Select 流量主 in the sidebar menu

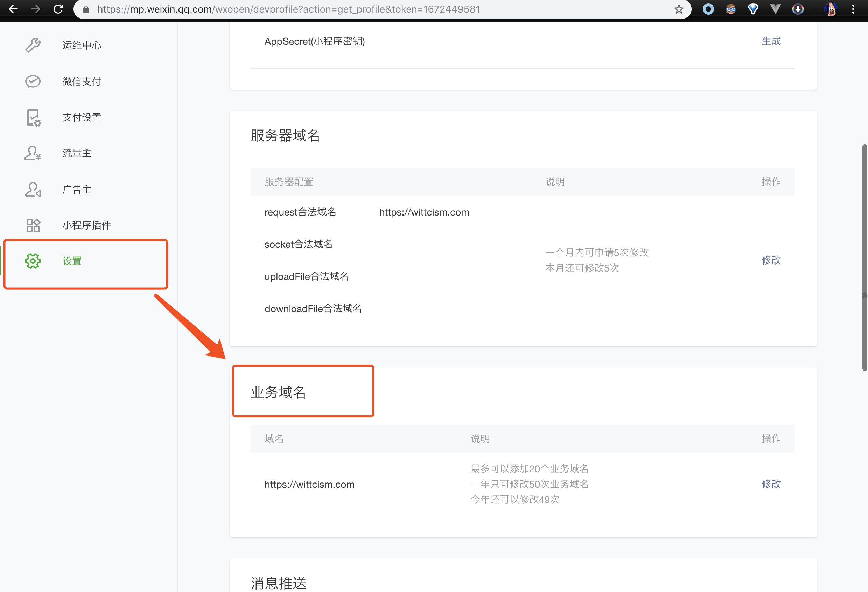(77, 153)
